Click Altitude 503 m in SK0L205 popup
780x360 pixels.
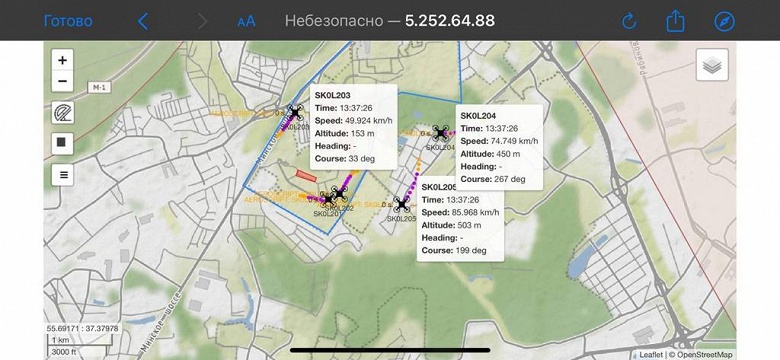coord(451,225)
